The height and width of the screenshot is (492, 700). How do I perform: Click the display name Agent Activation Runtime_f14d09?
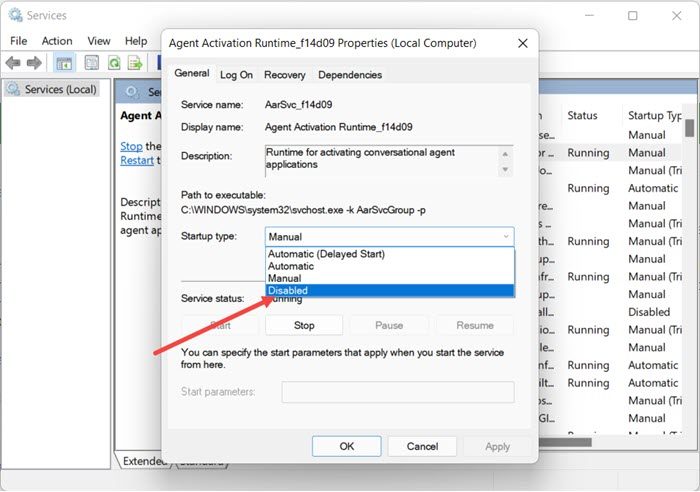338,127
